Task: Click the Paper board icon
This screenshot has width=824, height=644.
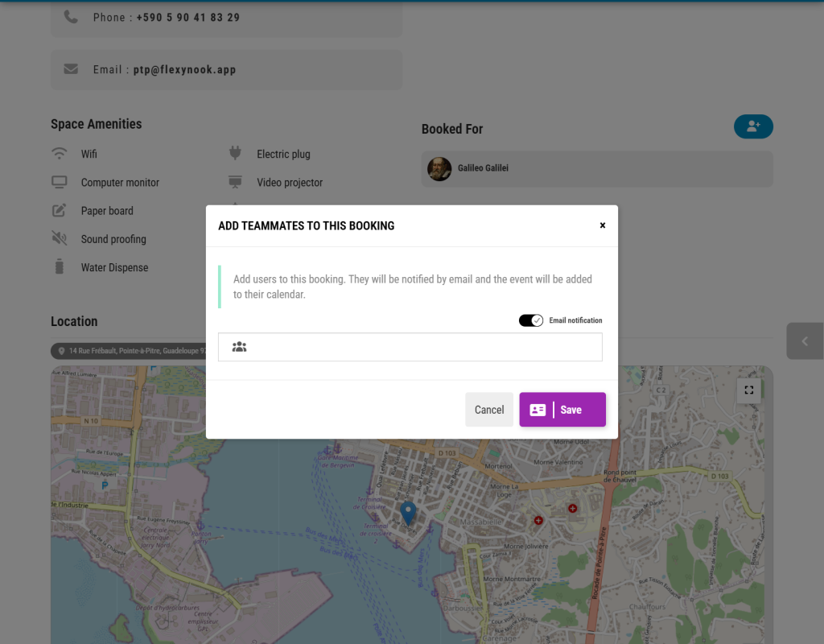Action: coord(60,210)
